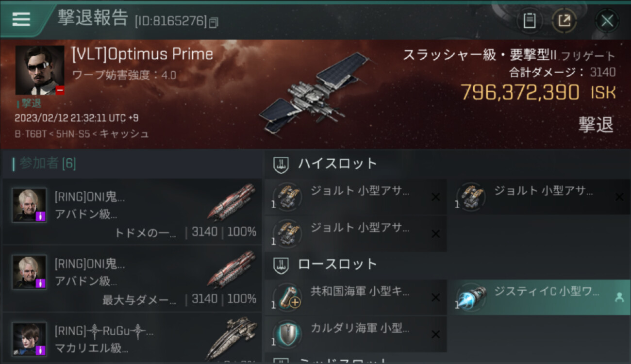Click the person icon on the ジスティイC row

(619, 298)
